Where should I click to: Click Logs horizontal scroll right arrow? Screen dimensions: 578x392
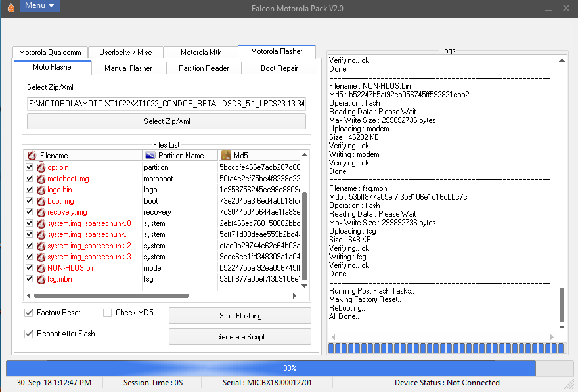click(x=552, y=337)
